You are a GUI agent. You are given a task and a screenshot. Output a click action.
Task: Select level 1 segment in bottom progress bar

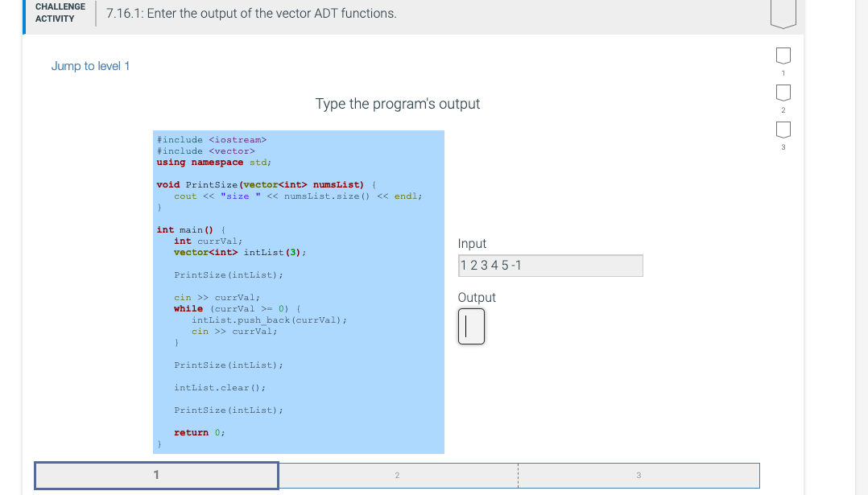(x=155, y=475)
